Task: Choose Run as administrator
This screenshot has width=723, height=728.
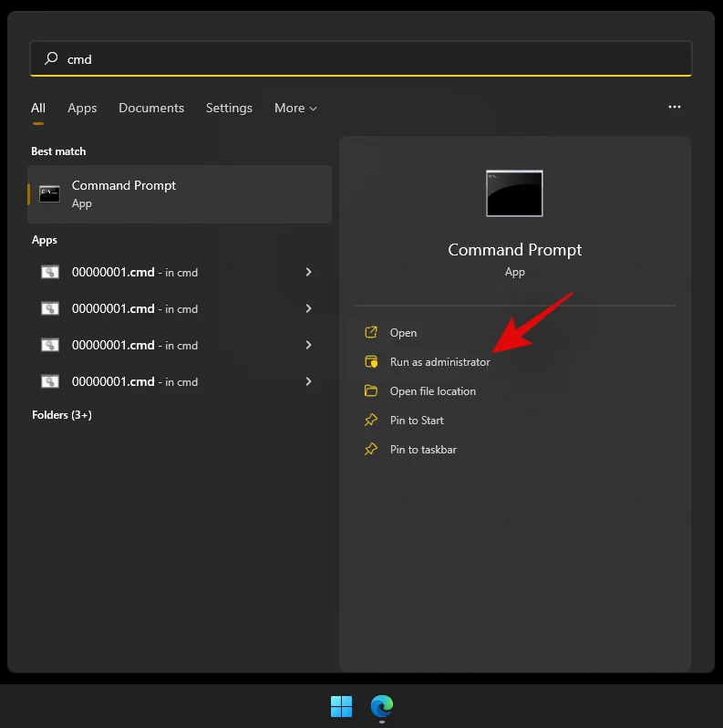Action: pos(440,362)
